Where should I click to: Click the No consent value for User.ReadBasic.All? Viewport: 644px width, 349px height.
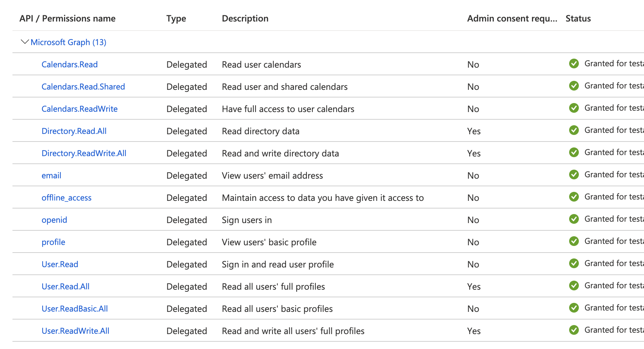pos(473,309)
